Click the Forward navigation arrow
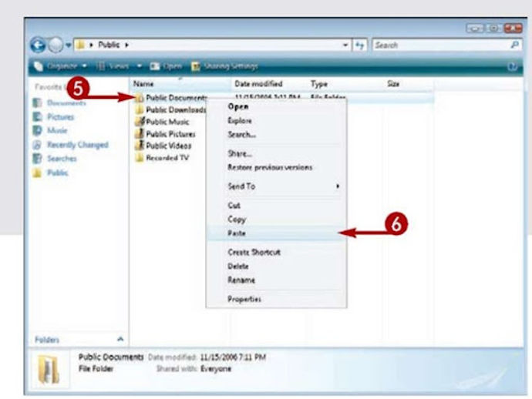532x399 pixels. click(x=55, y=45)
